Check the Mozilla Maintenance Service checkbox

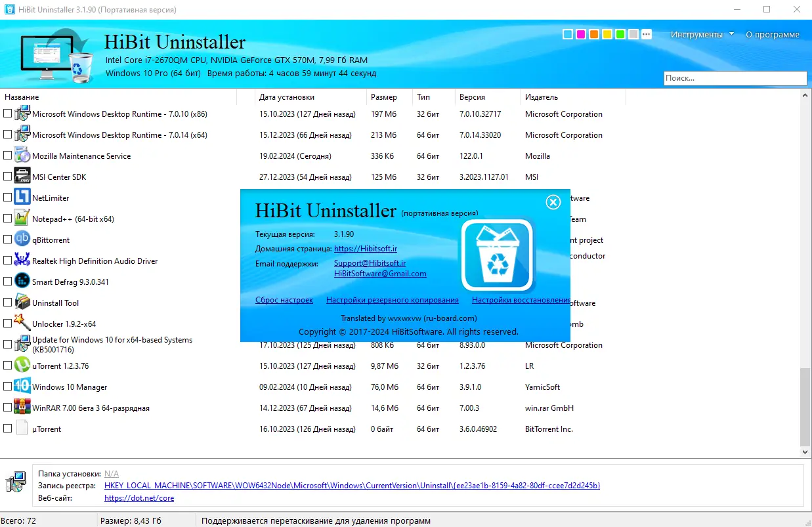click(x=8, y=156)
